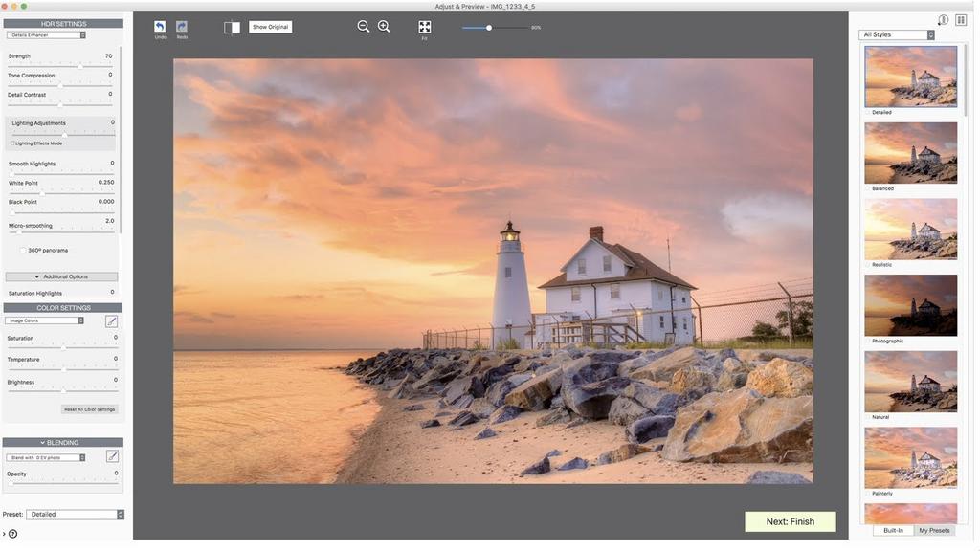
Task: Switch to the My Presets tab
Action: pyautogui.click(x=934, y=530)
